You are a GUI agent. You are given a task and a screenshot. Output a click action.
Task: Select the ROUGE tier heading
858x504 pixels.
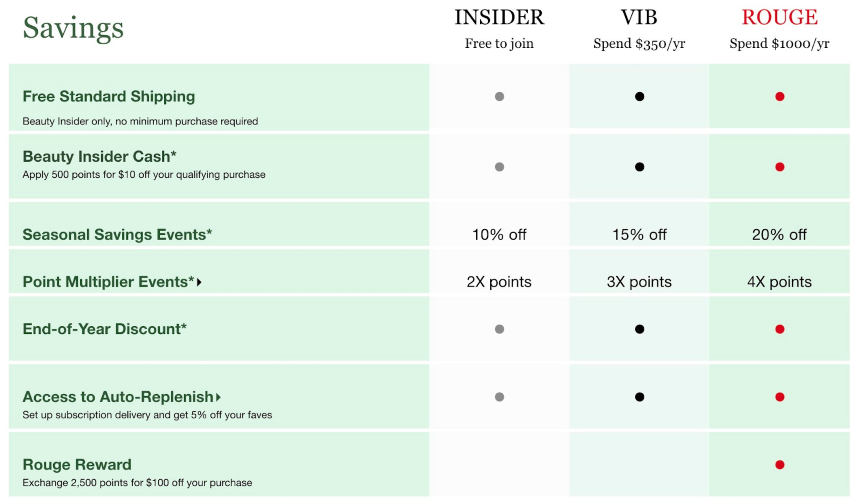[x=779, y=18]
